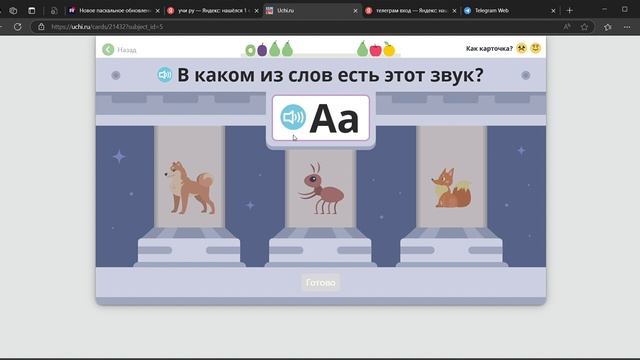Reload the page
Screen dimensions: 640x360
coord(18,27)
